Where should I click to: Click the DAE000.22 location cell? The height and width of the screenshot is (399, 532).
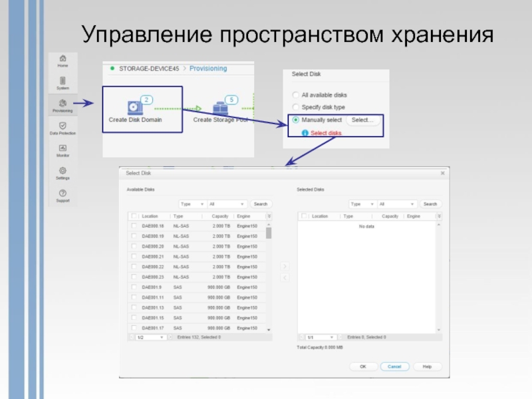point(153,267)
